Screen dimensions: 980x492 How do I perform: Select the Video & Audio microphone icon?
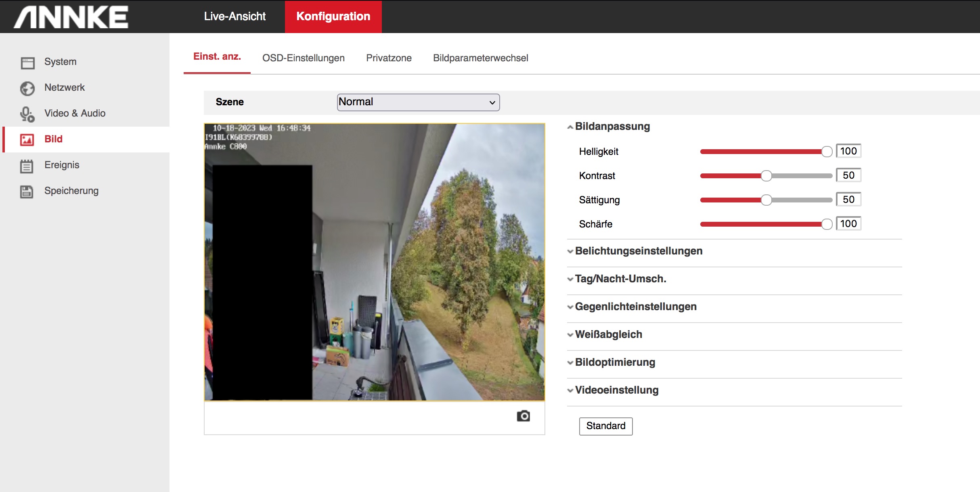click(27, 114)
